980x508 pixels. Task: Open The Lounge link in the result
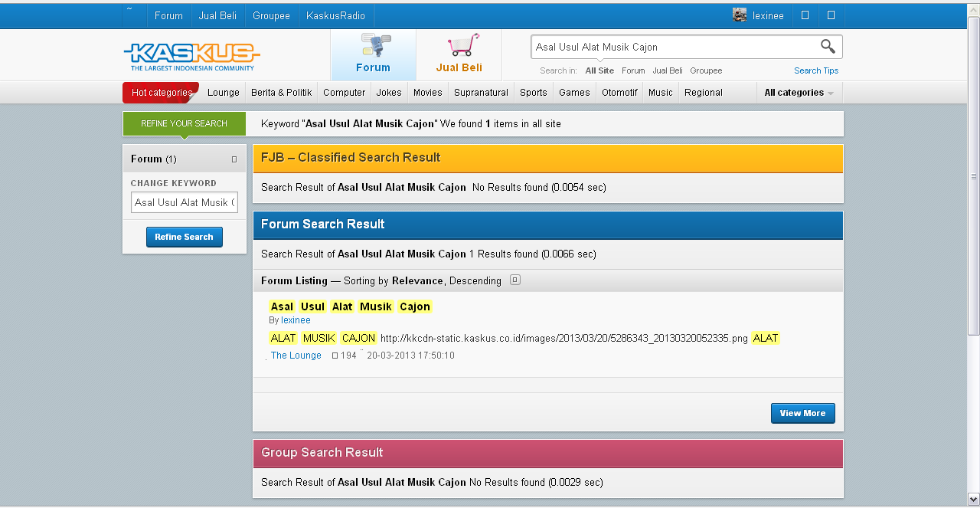tap(296, 356)
